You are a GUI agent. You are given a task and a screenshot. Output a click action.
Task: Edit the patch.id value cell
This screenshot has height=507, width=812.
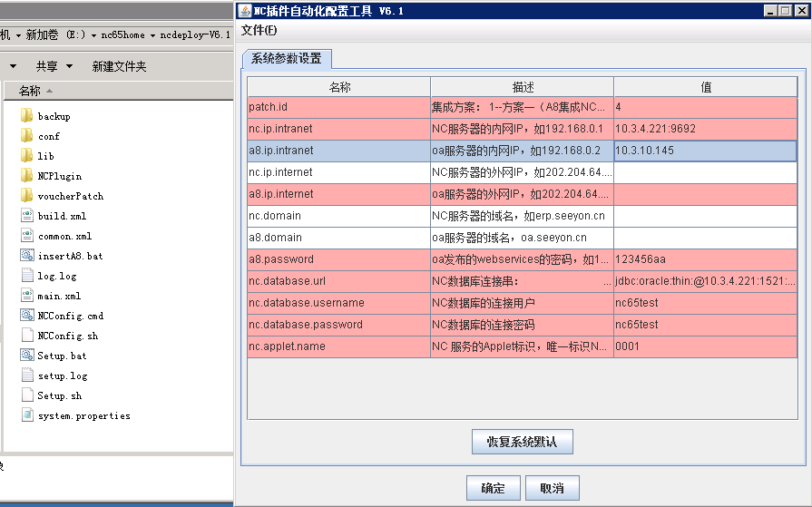pyautogui.click(x=705, y=107)
